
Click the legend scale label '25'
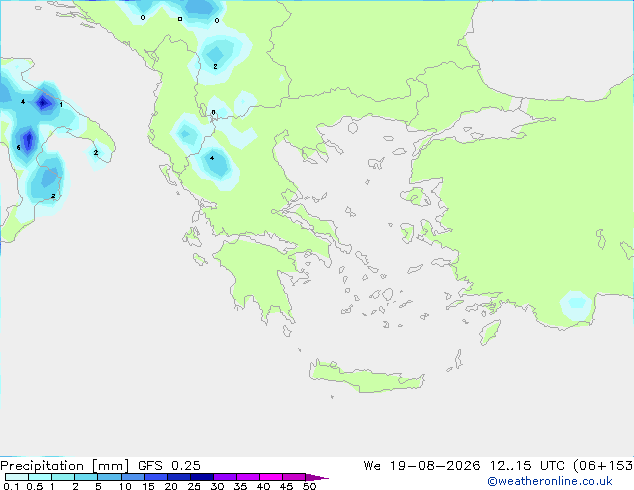(x=194, y=486)
